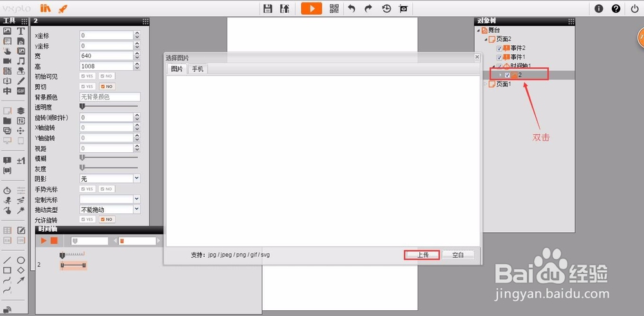The height and width of the screenshot is (316, 644).
Task: Select the image tool in tools panel
Action: click(x=7, y=31)
